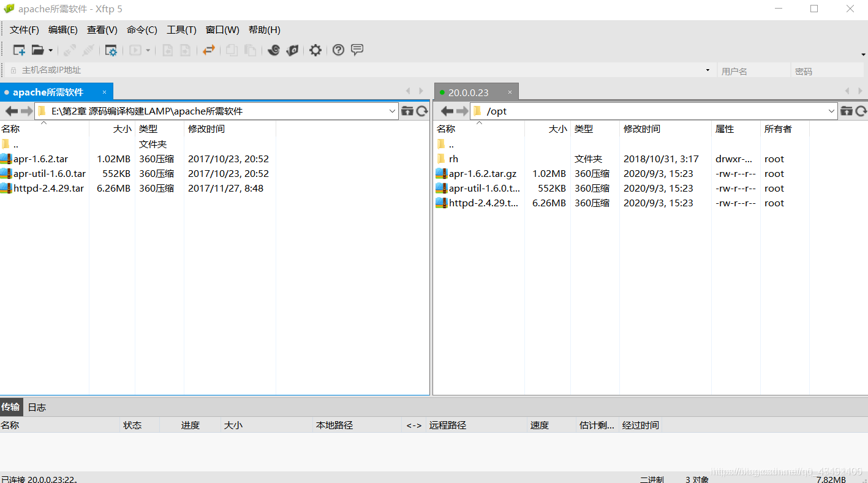Sort local pane by 大小 column
The image size is (868, 483).
[x=112, y=129]
